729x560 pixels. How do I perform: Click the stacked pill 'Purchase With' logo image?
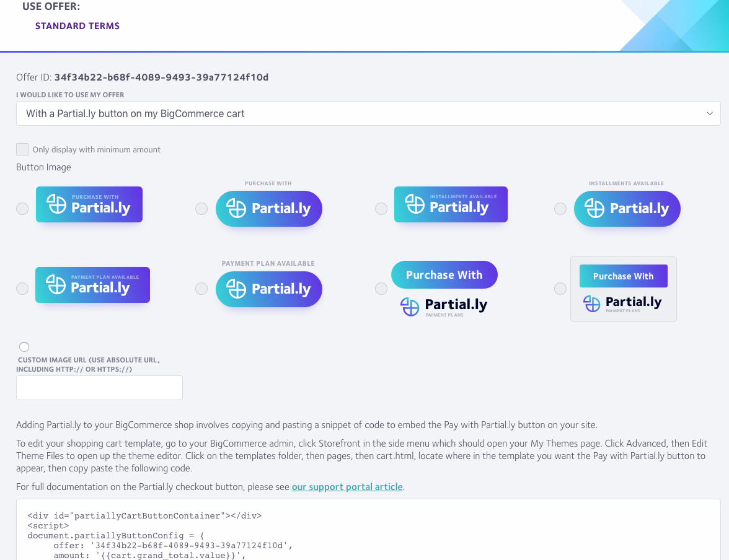(x=444, y=289)
